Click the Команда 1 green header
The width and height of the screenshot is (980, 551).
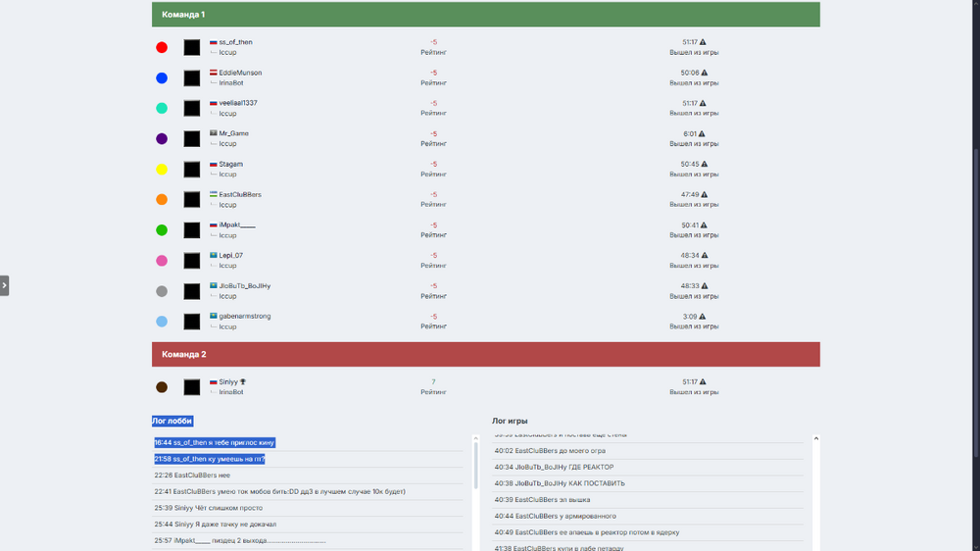485,15
